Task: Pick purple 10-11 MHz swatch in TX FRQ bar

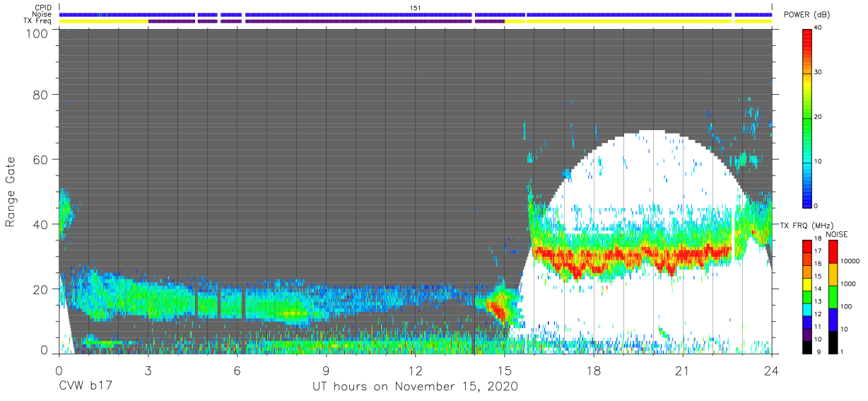Action: click(807, 334)
